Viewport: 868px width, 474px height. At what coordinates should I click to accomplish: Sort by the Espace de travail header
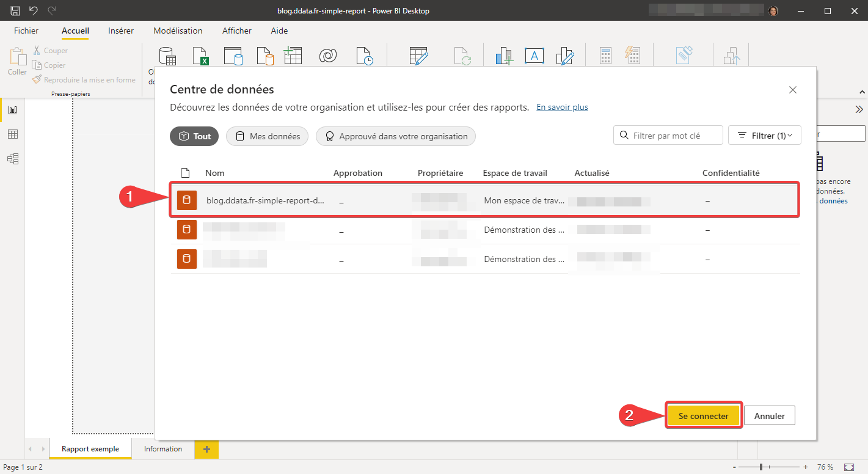515,173
